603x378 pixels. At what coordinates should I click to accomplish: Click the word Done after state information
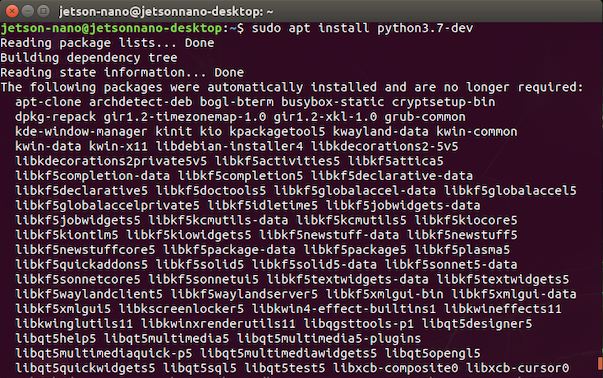point(229,72)
